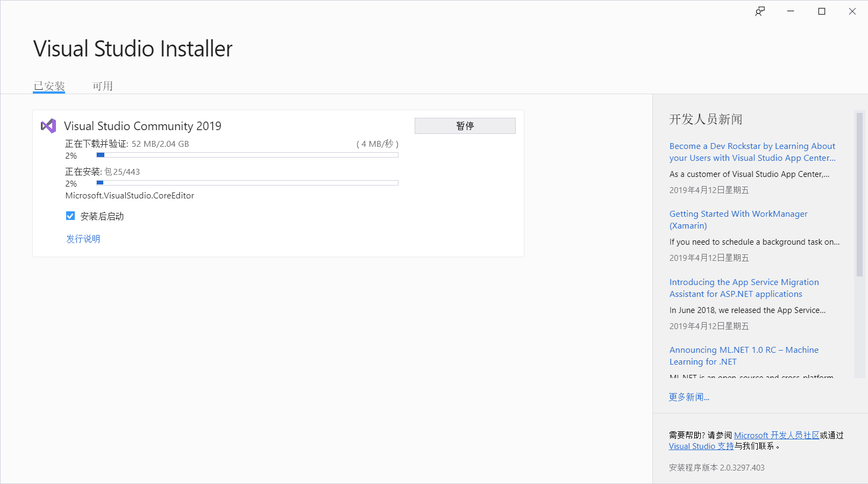868x484 pixels.
Task: Close the Visual Studio Installer window
Action: point(852,11)
